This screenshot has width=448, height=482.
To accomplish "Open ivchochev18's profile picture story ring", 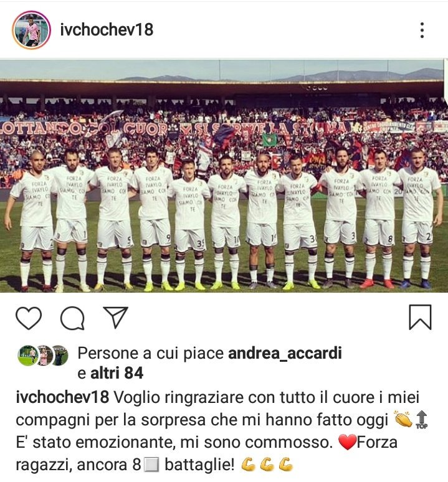I will (x=31, y=30).
